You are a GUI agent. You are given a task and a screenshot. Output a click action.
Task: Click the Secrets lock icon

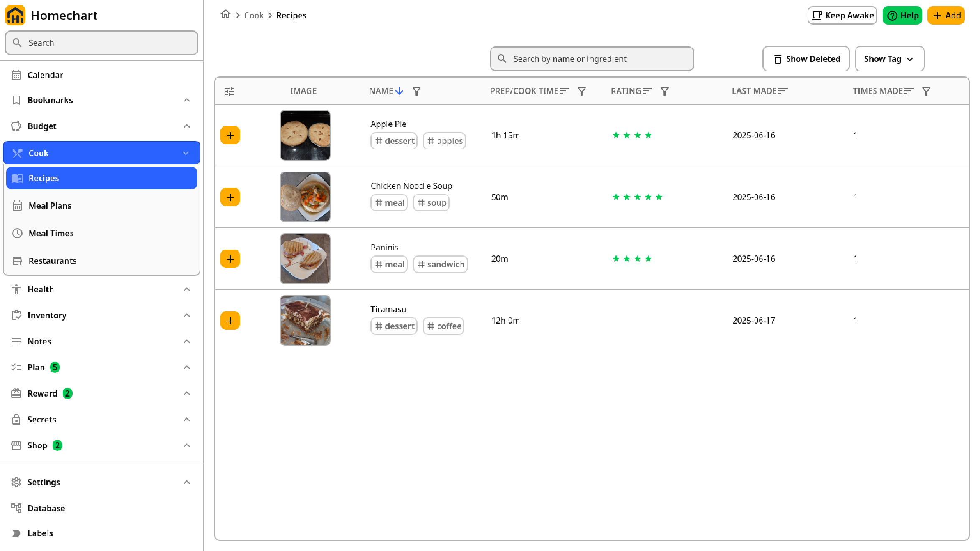pyautogui.click(x=16, y=419)
